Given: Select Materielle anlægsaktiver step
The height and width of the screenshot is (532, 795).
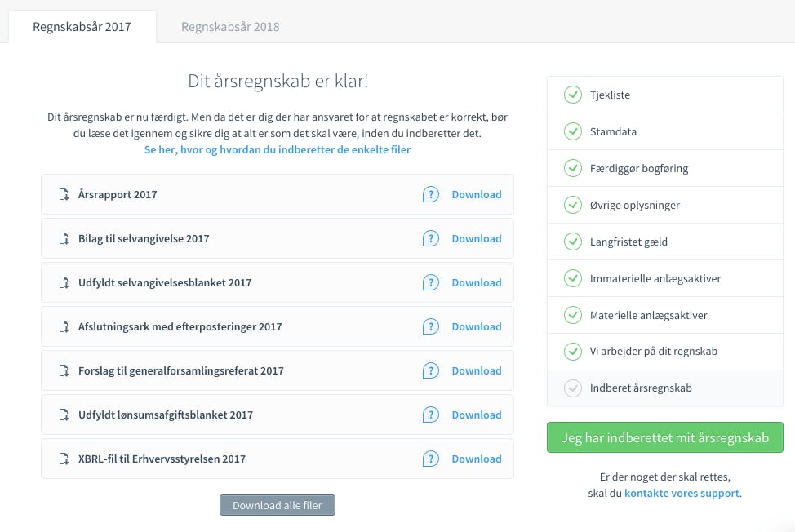Looking at the screenshot, I should pyautogui.click(x=665, y=315).
